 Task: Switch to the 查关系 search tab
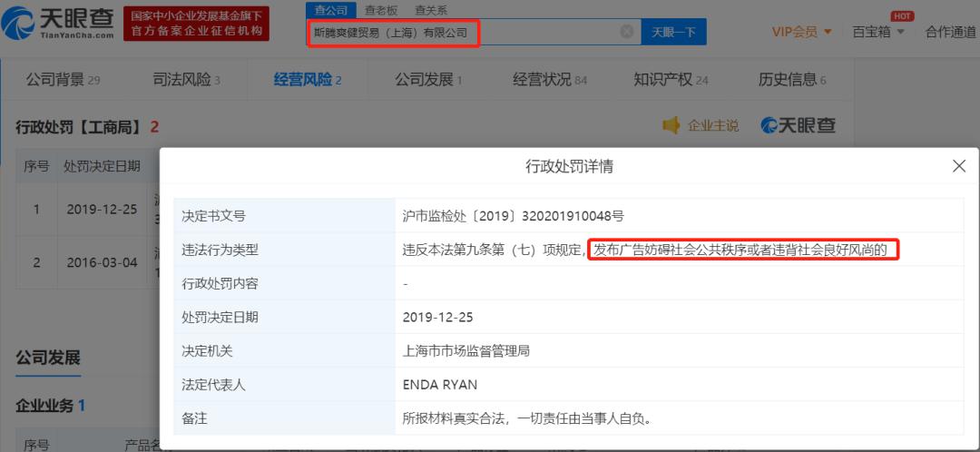coord(431,10)
